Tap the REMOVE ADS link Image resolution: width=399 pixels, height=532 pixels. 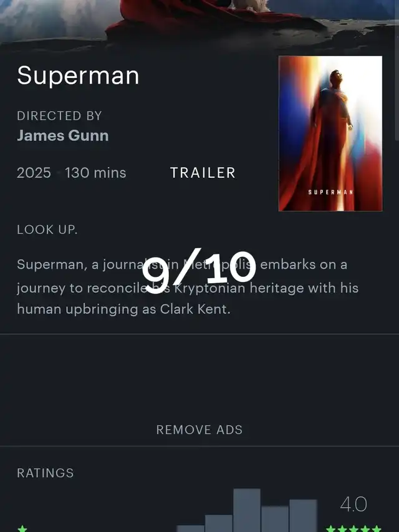(199, 430)
